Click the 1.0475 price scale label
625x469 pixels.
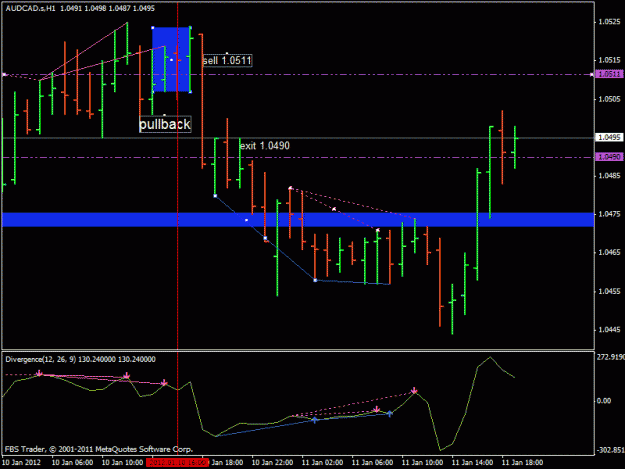point(609,214)
